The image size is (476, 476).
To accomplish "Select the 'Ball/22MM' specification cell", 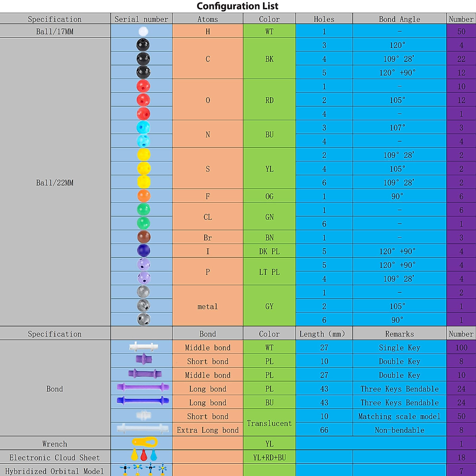I will coord(55,183).
